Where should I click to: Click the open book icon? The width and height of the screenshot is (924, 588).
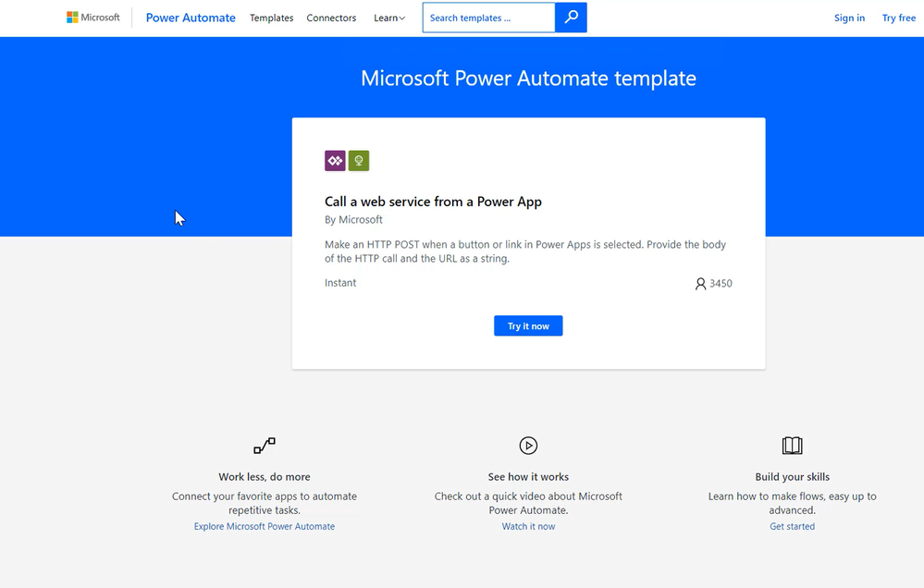tap(792, 446)
